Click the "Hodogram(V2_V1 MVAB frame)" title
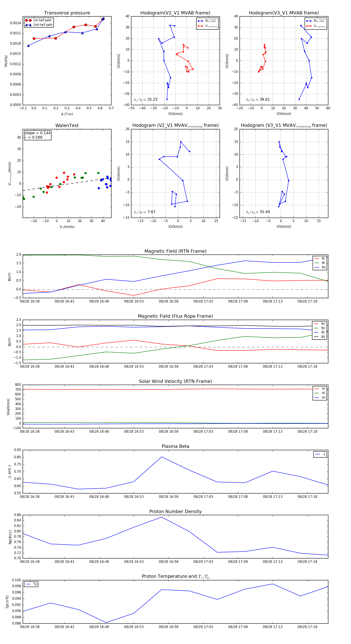This screenshot has width=351, height=644. tap(175, 13)
